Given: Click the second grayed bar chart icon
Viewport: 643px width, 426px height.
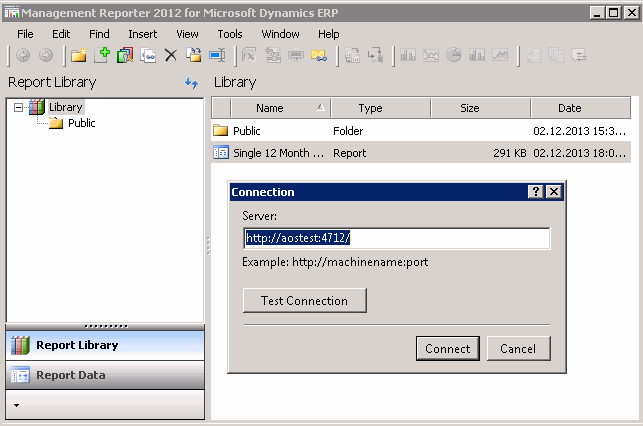Looking at the screenshot, I should pyautogui.click(x=477, y=55).
